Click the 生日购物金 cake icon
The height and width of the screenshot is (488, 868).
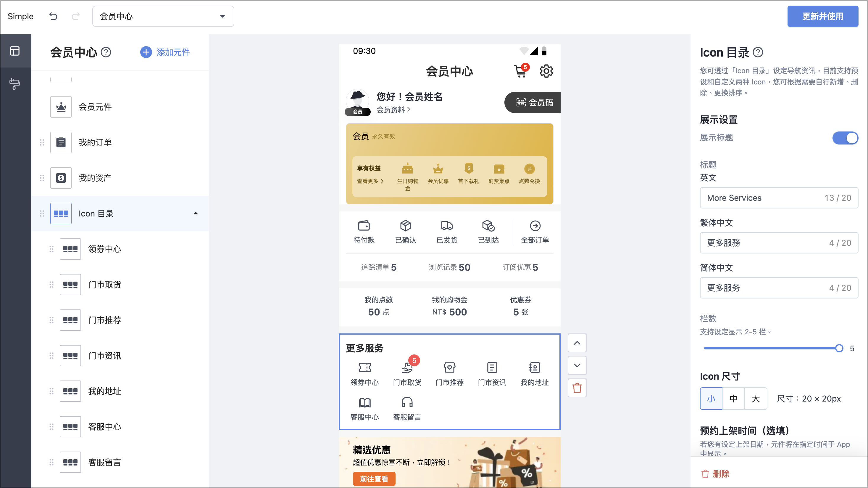408,168
